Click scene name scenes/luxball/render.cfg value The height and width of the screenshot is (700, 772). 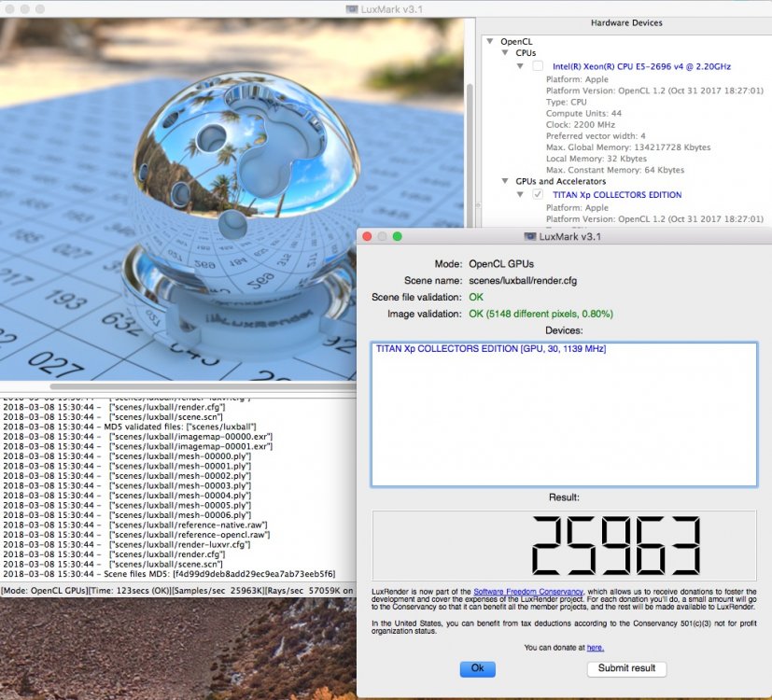coord(523,281)
